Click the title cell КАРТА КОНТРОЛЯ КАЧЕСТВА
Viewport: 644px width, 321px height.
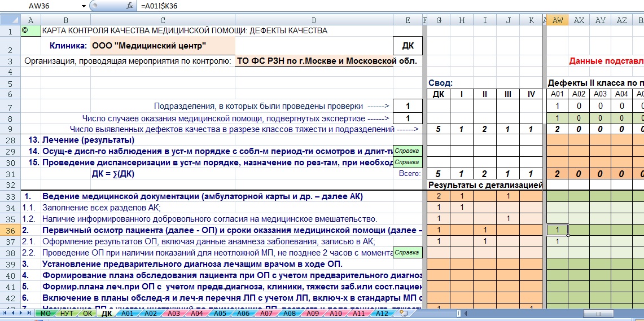point(185,31)
